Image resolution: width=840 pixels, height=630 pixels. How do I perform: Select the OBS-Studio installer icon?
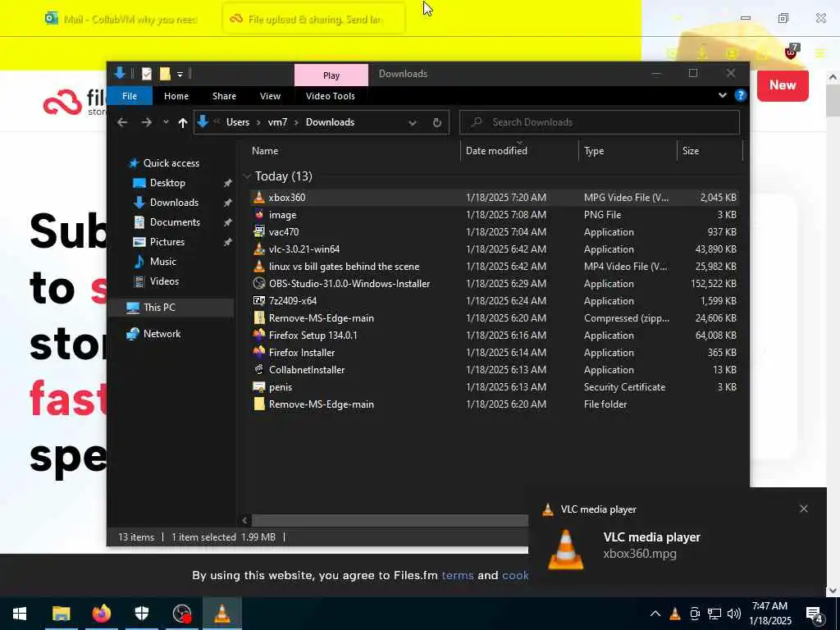[x=259, y=283]
